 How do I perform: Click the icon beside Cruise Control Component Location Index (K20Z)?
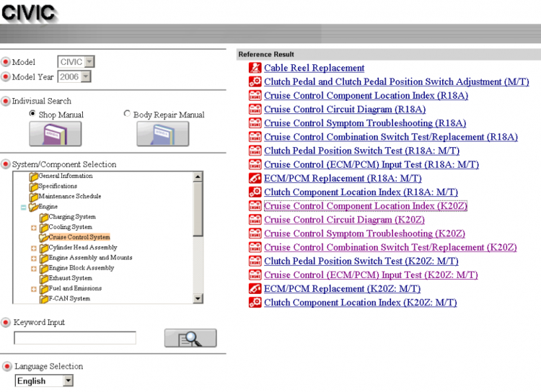[255, 205]
